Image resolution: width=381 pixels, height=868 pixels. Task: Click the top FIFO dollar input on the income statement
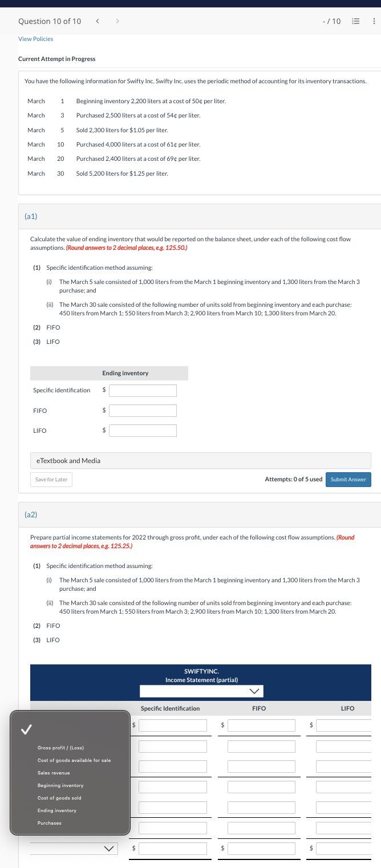pos(261,725)
